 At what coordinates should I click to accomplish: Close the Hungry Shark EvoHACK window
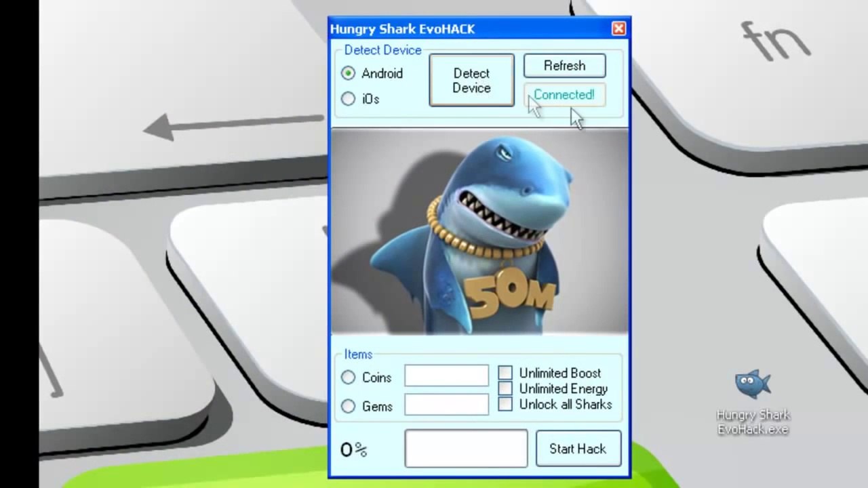(618, 28)
